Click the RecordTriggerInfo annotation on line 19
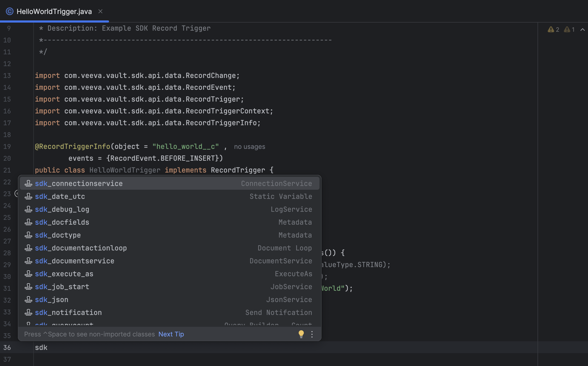Screen dimensions: 588x366 coord(72,146)
